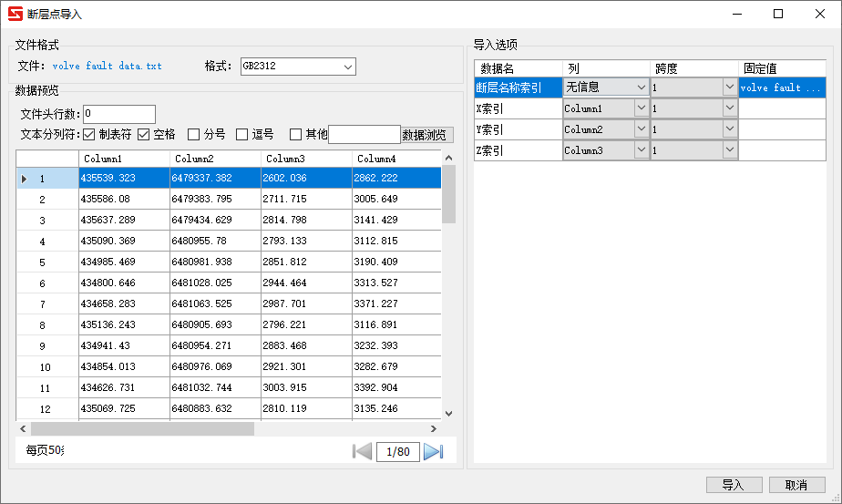Select cell 3190.409 in row 5
This screenshot has width=842, height=504.
[396, 262]
